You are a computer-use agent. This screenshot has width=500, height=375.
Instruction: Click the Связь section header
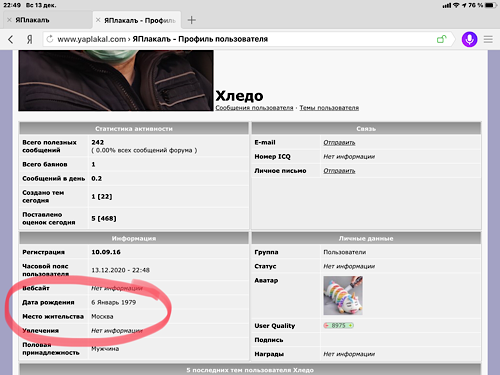click(366, 129)
